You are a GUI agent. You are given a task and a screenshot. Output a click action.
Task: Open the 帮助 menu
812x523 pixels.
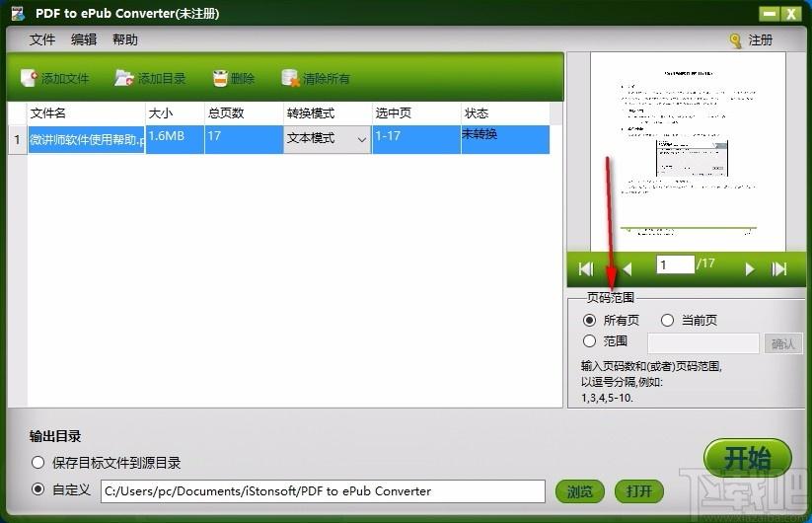pos(125,39)
